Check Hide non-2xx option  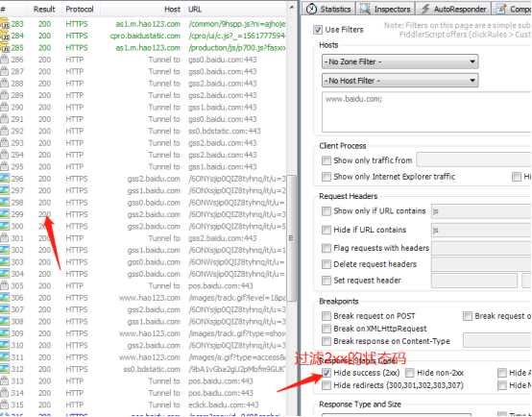tap(409, 373)
